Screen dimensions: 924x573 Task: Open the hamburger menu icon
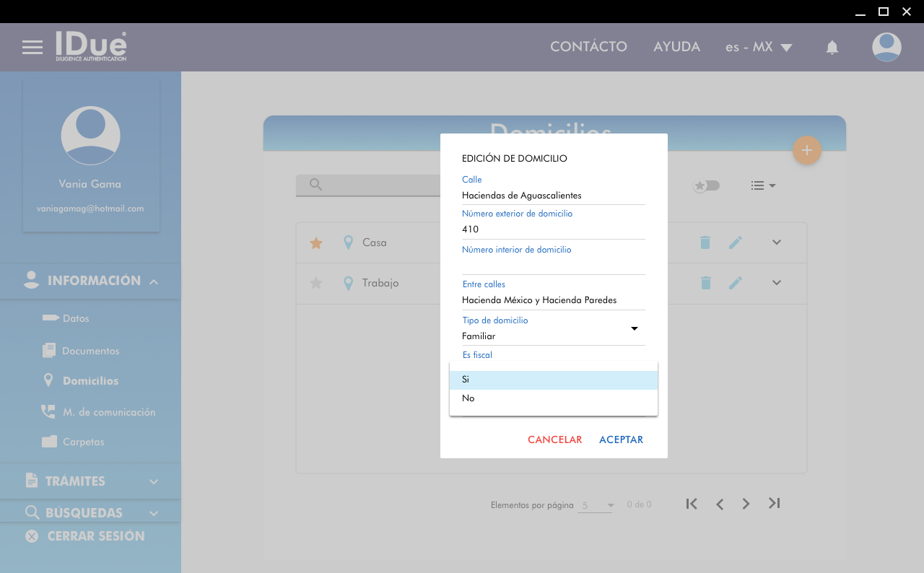32,48
